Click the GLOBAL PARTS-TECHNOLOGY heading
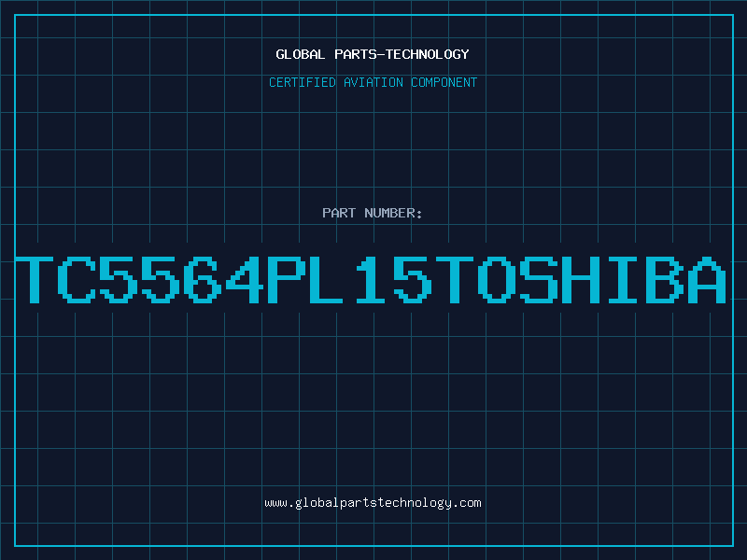 pos(373,54)
